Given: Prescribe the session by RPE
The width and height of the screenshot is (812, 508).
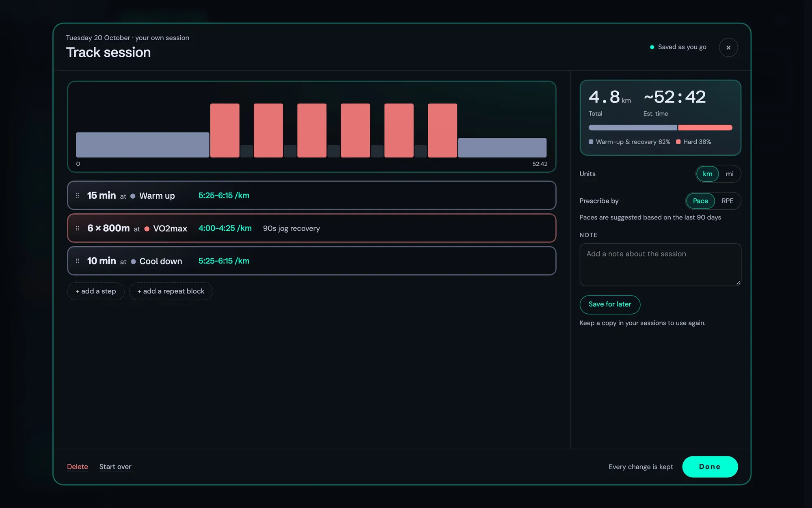Looking at the screenshot, I should pyautogui.click(x=728, y=201).
